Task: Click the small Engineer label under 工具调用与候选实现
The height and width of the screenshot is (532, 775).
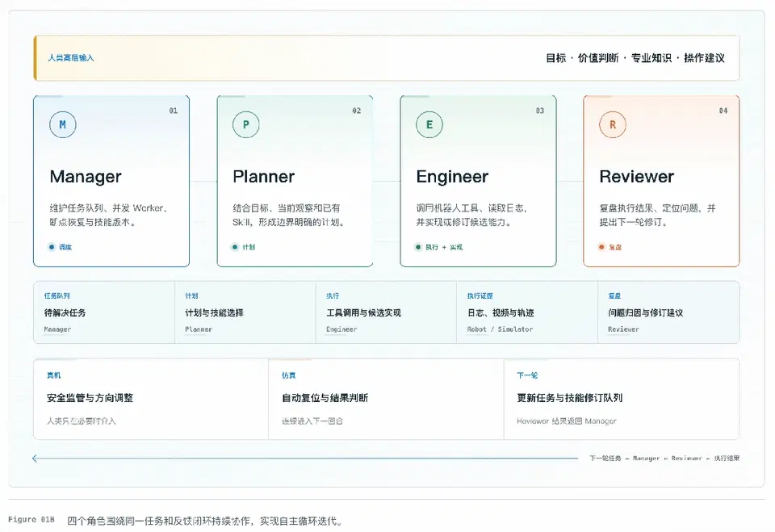Action: coord(341,329)
